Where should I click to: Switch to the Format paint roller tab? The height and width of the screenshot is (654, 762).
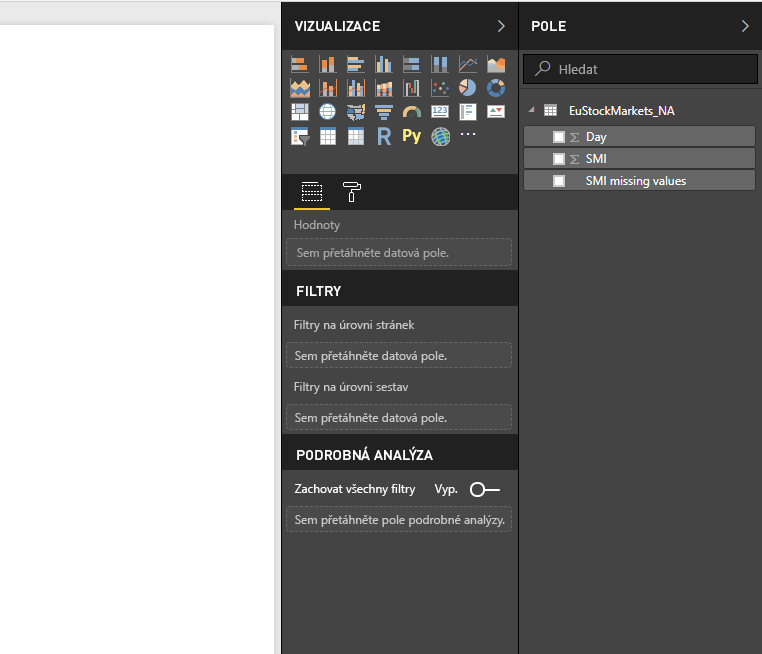click(351, 192)
